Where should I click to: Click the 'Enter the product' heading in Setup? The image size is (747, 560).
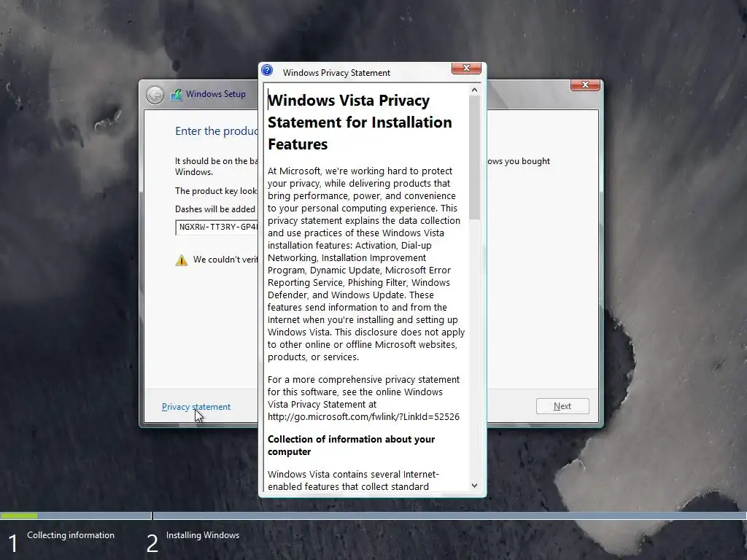pos(217,131)
